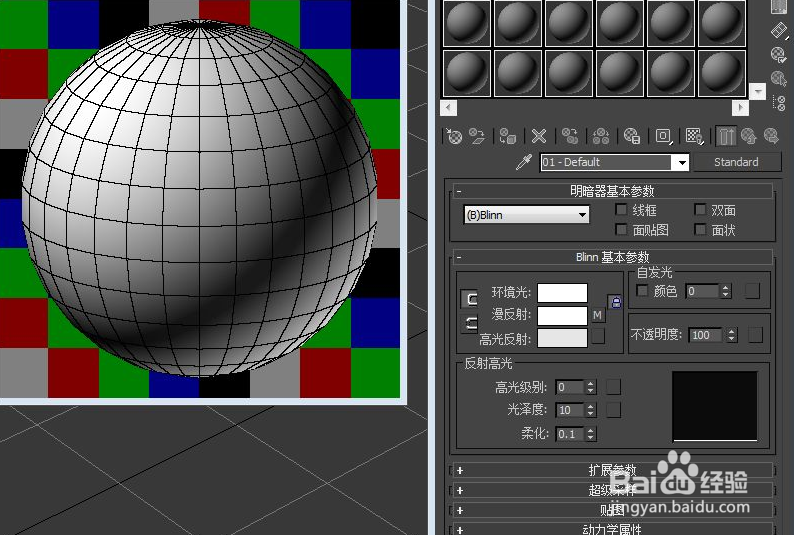This screenshot has width=794, height=535.
Task: Click the 自发光 spinner arrows
Action: (726, 291)
